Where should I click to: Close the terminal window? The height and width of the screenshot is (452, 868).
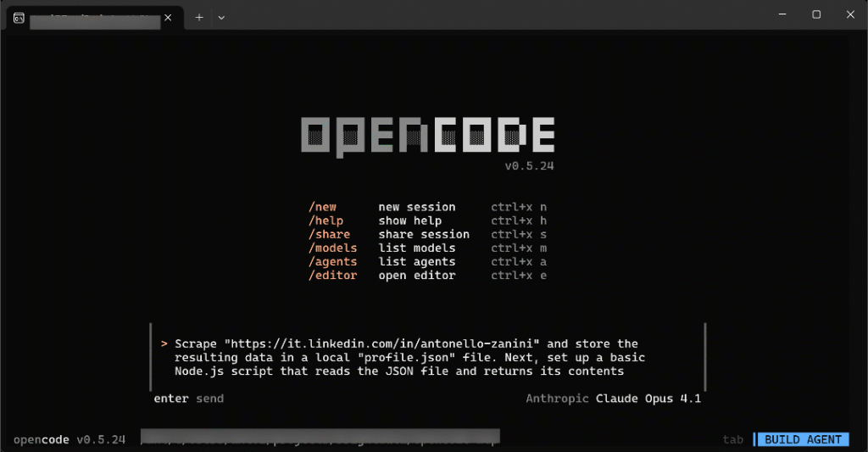850,15
